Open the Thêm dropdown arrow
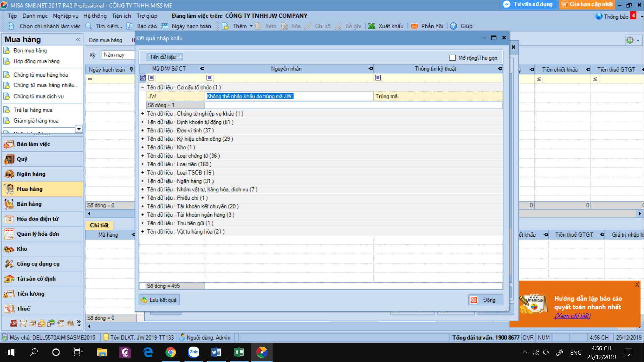Viewport: 644px width, 362px height. (251, 26)
